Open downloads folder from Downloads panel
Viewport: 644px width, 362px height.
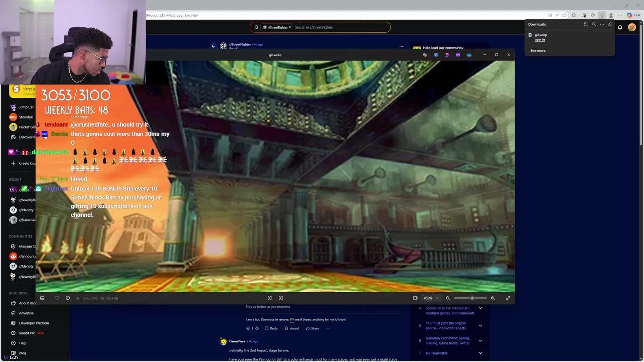pyautogui.click(x=586, y=24)
